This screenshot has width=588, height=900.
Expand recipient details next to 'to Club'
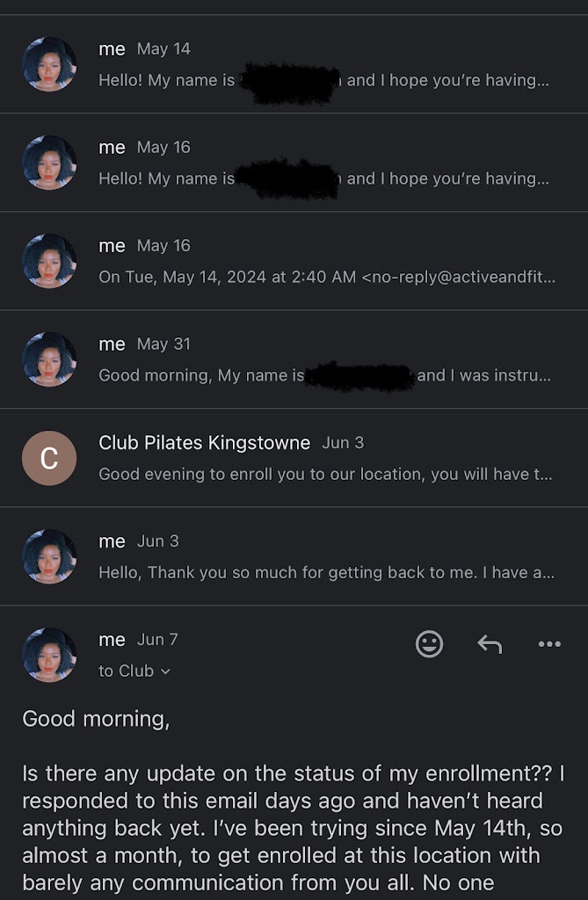click(x=166, y=671)
